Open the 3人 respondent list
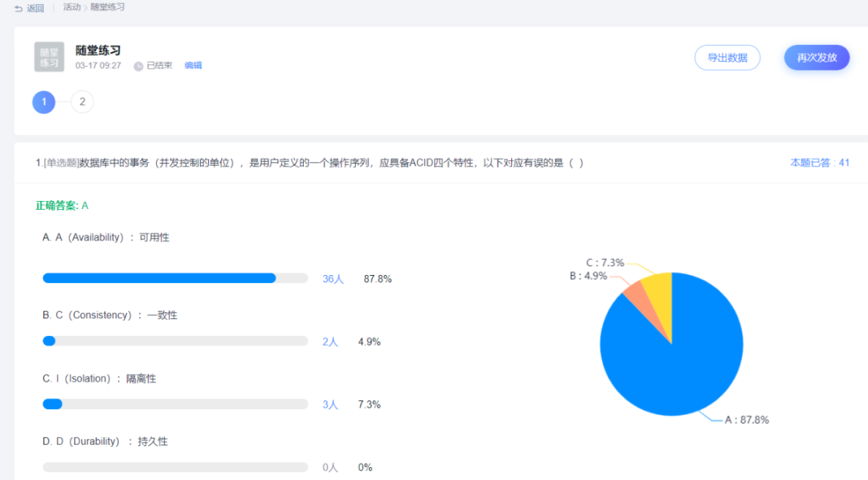The height and width of the screenshot is (480, 868). pos(330,404)
